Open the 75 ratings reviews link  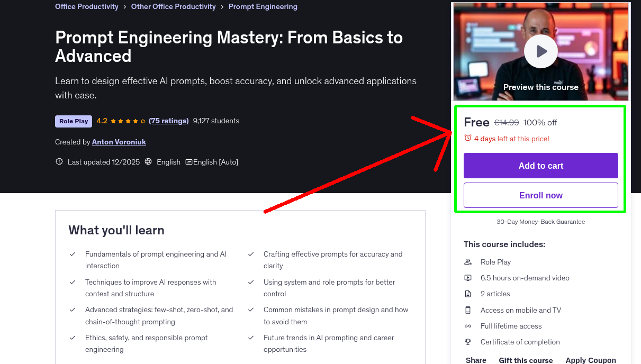click(168, 121)
